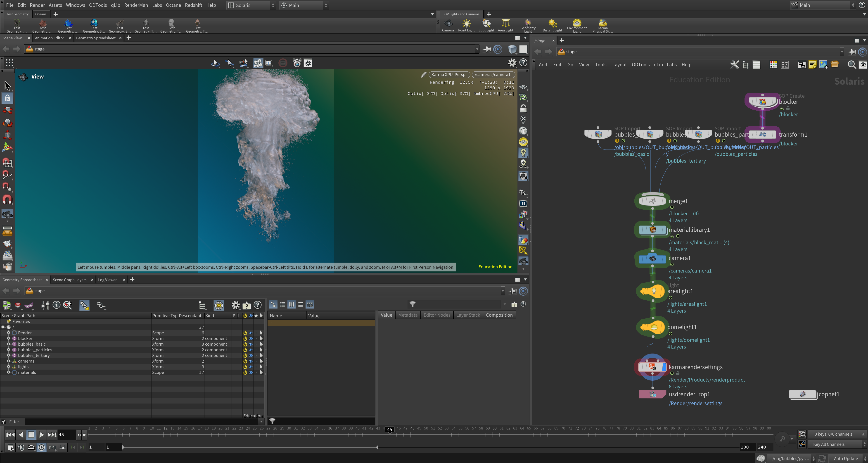Select the merge1 node icon
868x463 pixels.
pyautogui.click(x=652, y=201)
